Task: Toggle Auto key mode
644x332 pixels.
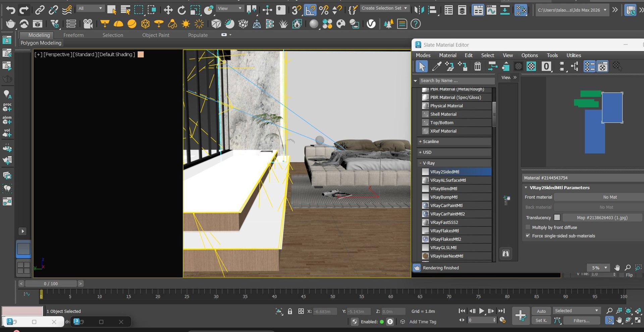Action: [x=541, y=311]
